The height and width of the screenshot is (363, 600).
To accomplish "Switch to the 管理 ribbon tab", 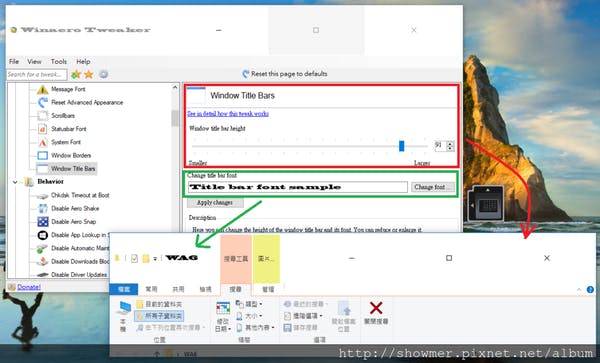I will pos(268,290).
